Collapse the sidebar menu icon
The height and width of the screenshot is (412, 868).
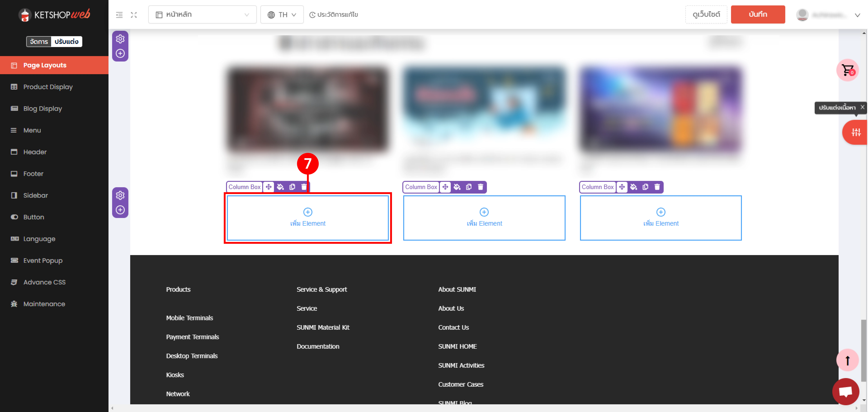[x=119, y=15]
